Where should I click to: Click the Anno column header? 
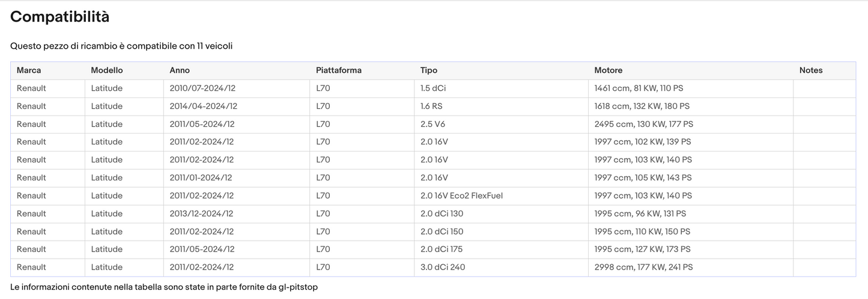[x=180, y=70]
